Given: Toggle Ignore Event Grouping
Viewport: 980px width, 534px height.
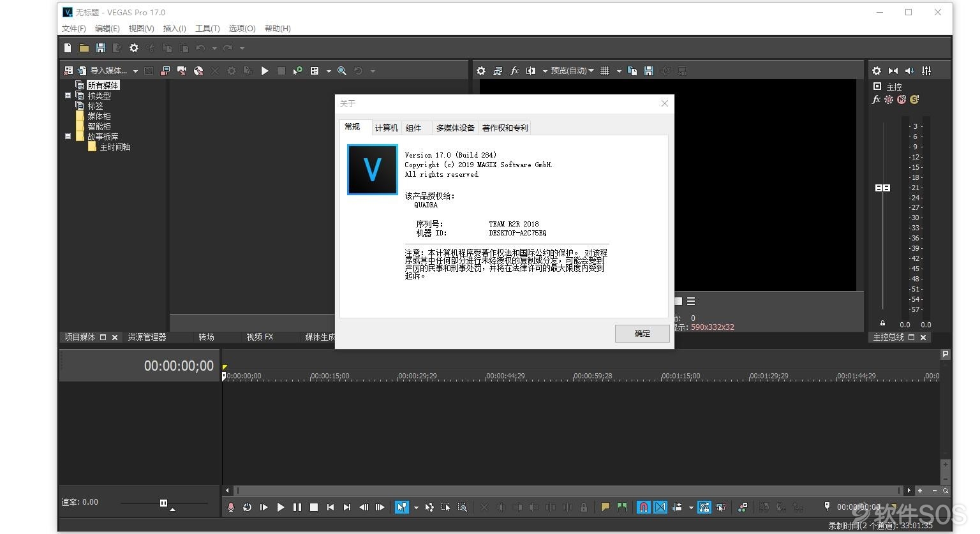Looking at the screenshot, I should tap(721, 507).
